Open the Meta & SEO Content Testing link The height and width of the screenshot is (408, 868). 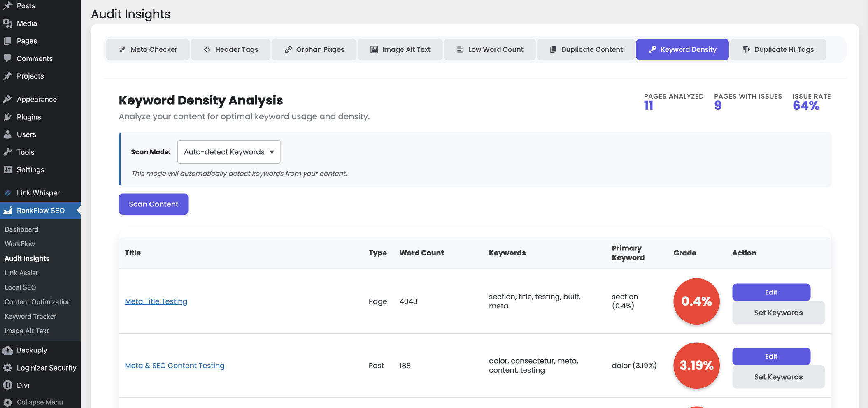pyautogui.click(x=175, y=366)
